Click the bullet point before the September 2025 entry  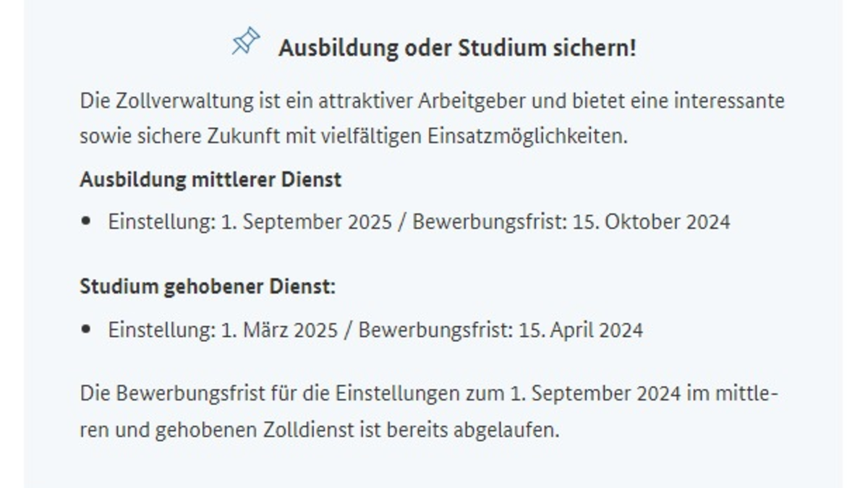click(x=87, y=221)
